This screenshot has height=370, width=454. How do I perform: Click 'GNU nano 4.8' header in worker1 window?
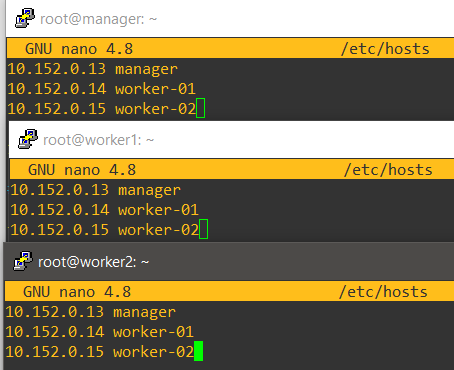(82, 170)
